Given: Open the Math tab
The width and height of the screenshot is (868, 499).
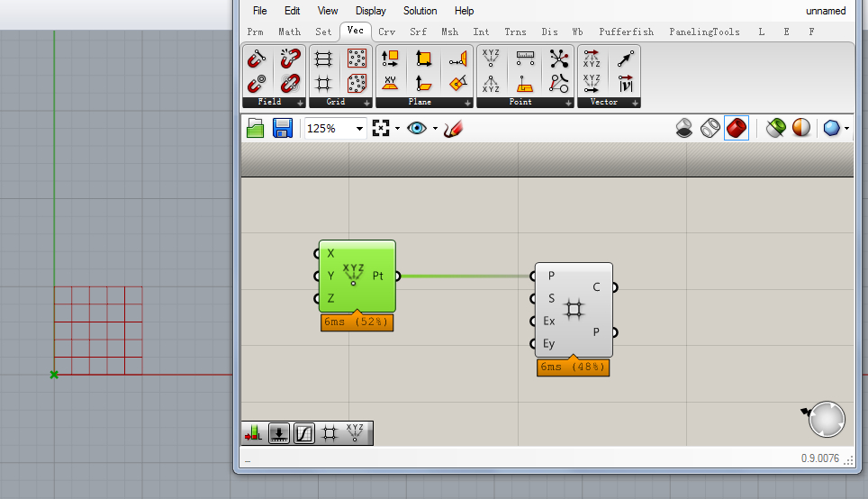Looking at the screenshot, I should (289, 32).
